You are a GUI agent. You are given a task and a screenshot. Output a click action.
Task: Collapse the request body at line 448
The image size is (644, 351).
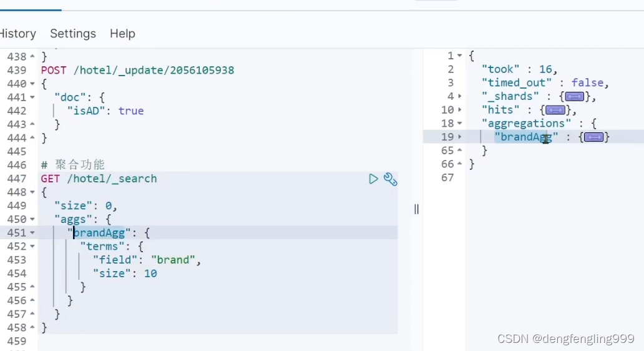tap(32, 192)
